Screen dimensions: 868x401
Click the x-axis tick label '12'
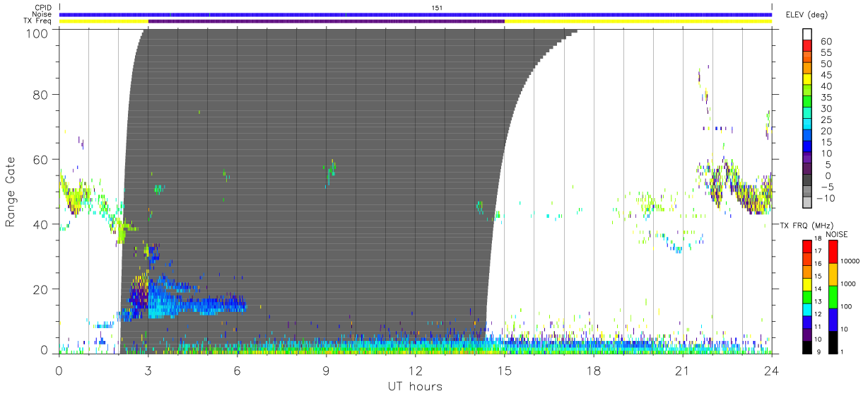pos(416,371)
